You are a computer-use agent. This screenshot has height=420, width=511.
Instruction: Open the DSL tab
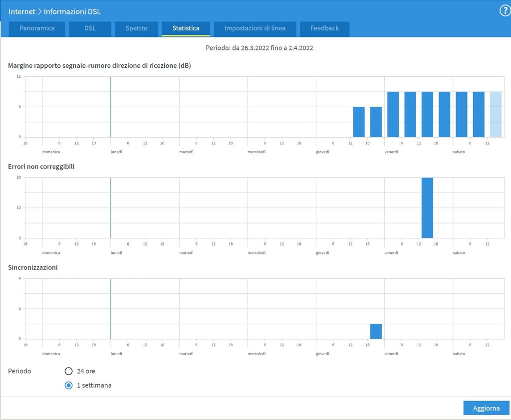(x=90, y=28)
